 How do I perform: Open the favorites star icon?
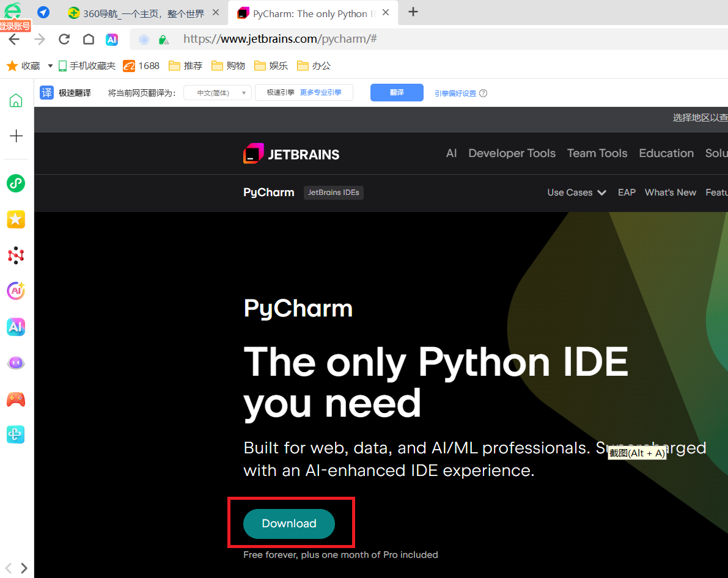[12, 66]
